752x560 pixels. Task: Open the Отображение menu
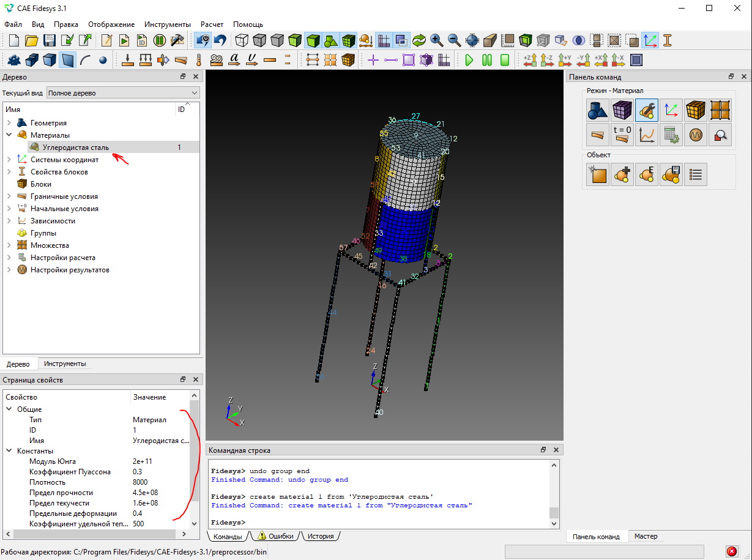pos(111,24)
